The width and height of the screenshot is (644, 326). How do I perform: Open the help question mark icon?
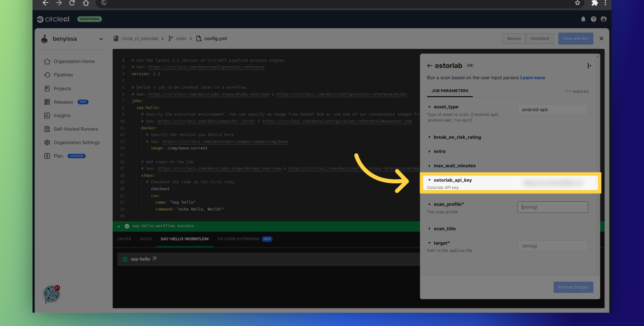[x=593, y=19]
